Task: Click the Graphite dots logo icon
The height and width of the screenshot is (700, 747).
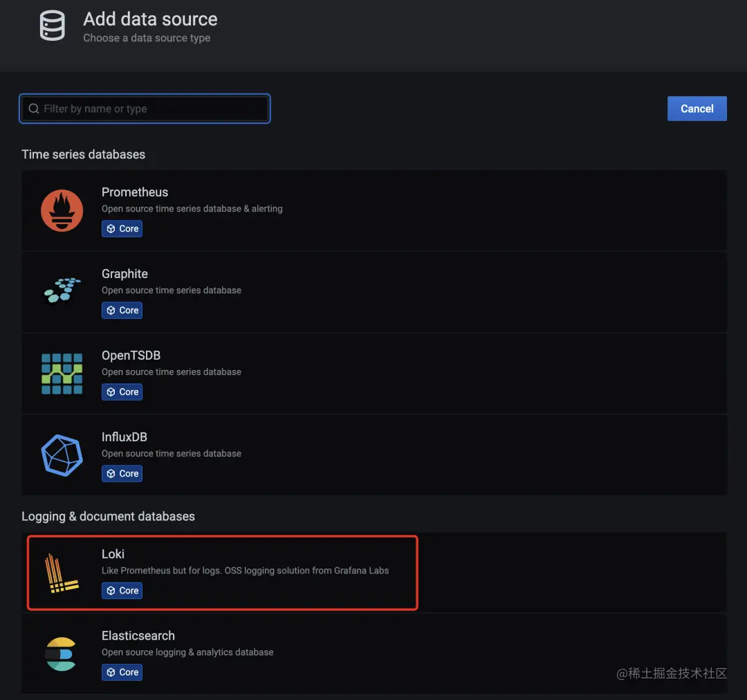Action: [62, 291]
